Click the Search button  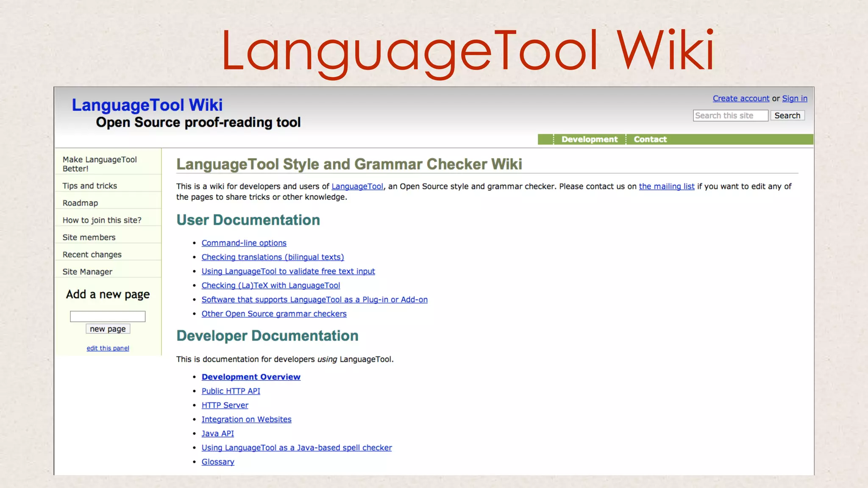click(x=787, y=116)
